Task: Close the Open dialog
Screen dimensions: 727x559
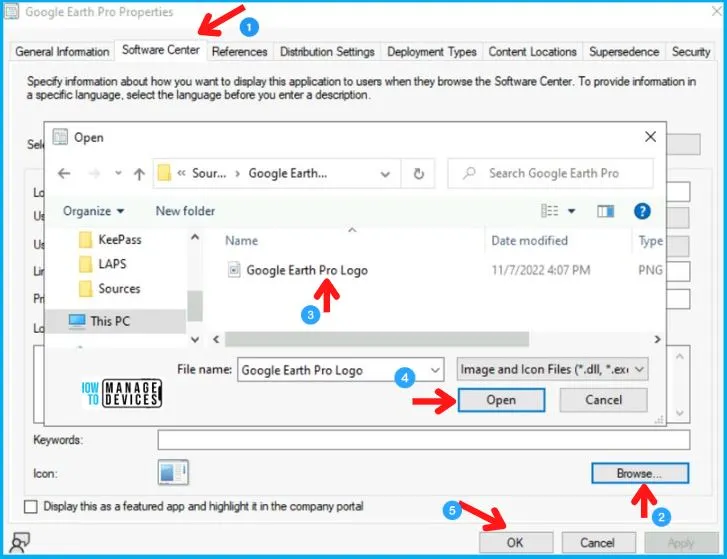Action: [650, 137]
